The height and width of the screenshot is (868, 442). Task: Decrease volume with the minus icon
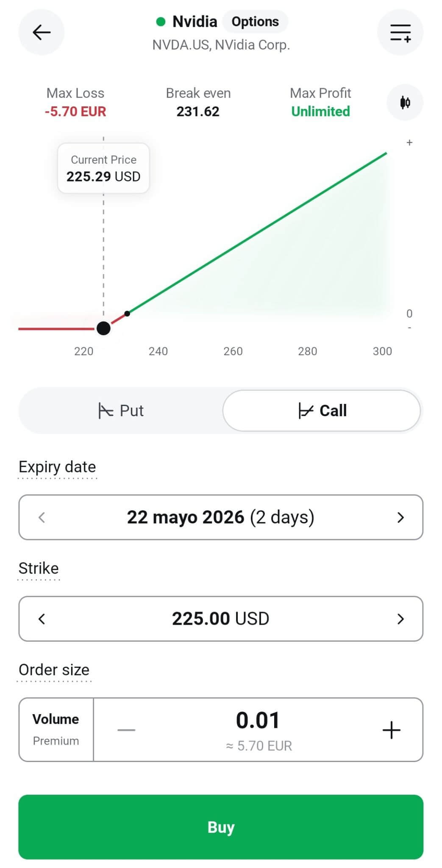point(126,730)
